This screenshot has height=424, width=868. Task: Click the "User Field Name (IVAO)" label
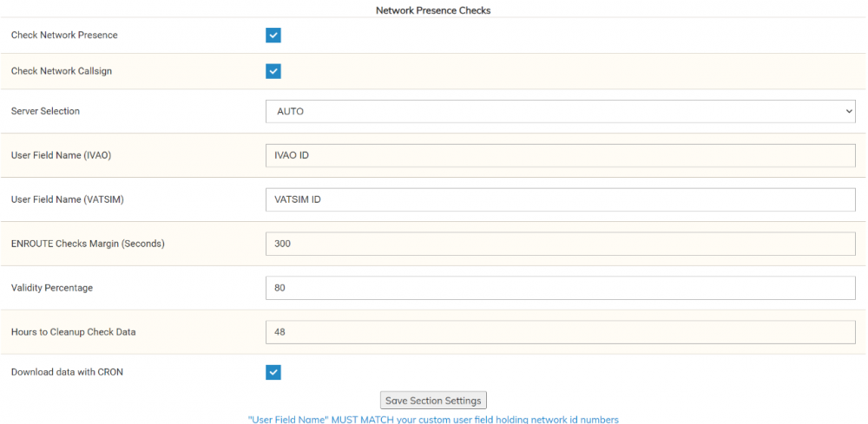pyautogui.click(x=61, y=156)
